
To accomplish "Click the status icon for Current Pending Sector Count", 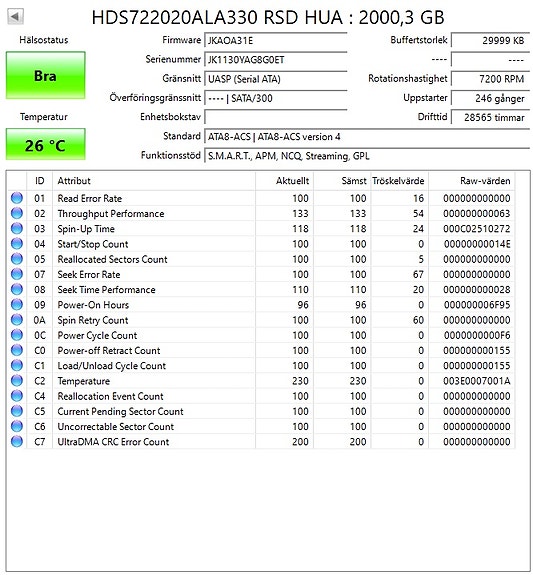I will (17, 411).
